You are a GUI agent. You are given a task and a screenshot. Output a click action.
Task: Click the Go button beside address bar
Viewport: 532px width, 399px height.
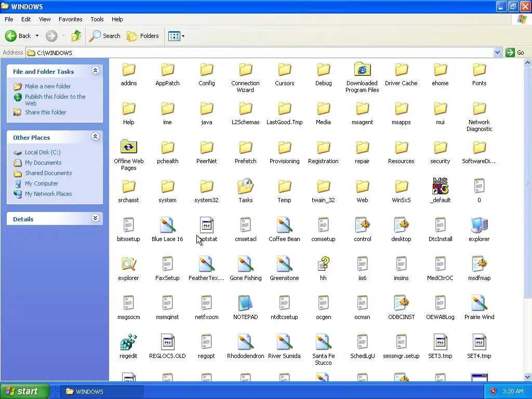click(x=515, y=52)
